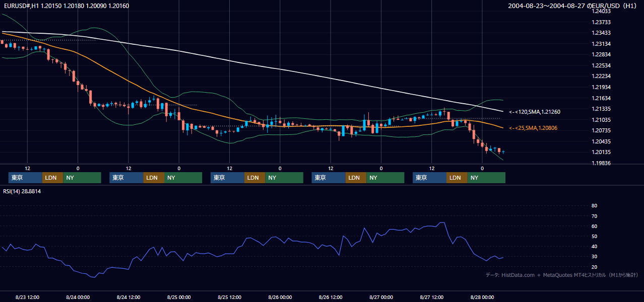Click price axis value 1.19836
Viewport: 644px width, 302px height.
(601, 163)
